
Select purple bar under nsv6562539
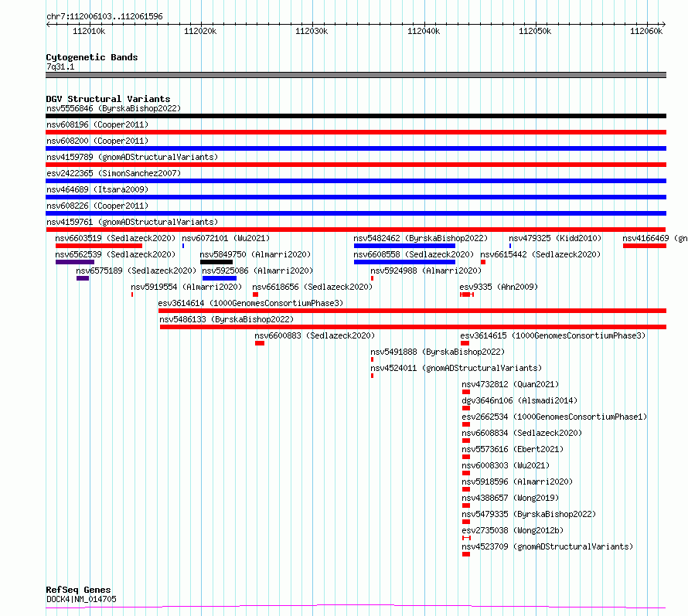[x=75, y=262]
